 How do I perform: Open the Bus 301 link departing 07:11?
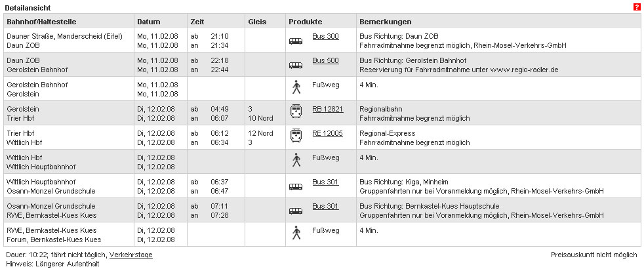pos(325,206)
